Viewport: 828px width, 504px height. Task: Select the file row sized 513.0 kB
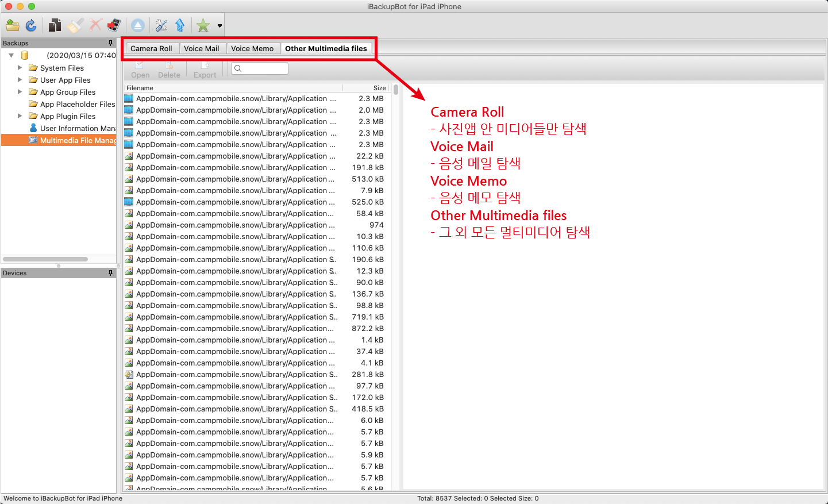tap(257, 179)
